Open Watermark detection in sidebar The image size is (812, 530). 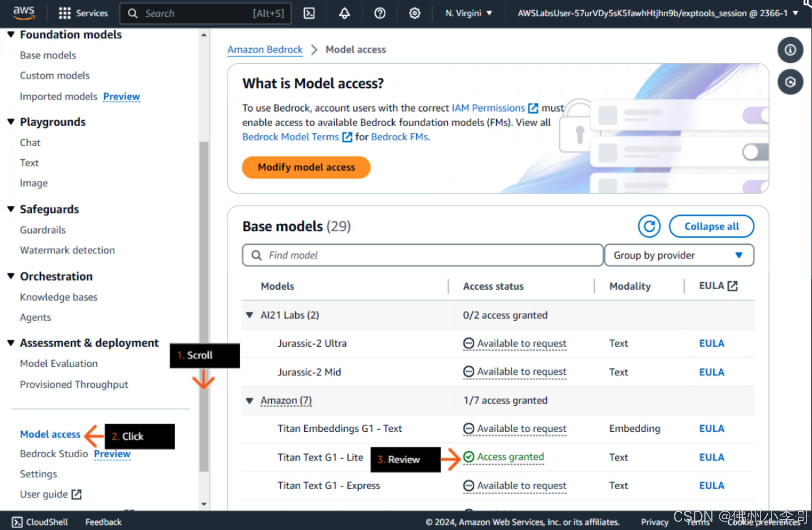click(x=67, y=250)
